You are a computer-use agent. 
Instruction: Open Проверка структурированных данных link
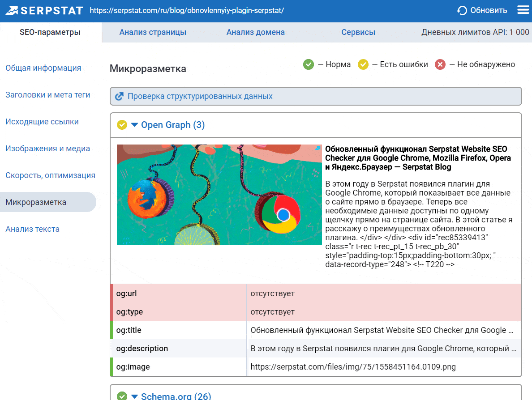pos(200,96)
